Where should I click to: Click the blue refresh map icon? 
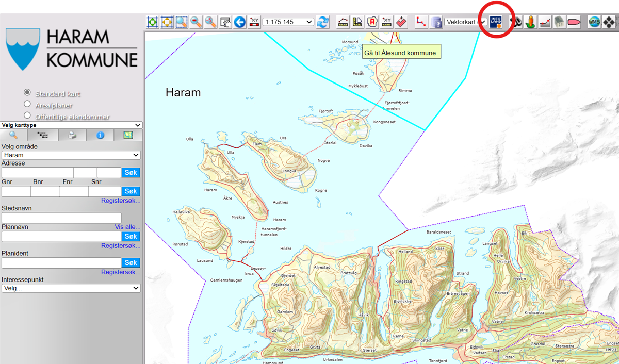coord(323,22)
